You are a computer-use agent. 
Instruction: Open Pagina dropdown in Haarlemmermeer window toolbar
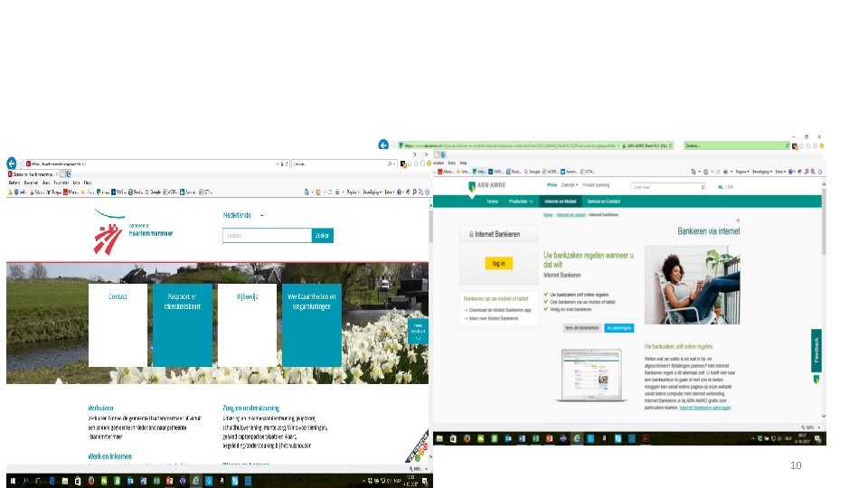[353, 192]
